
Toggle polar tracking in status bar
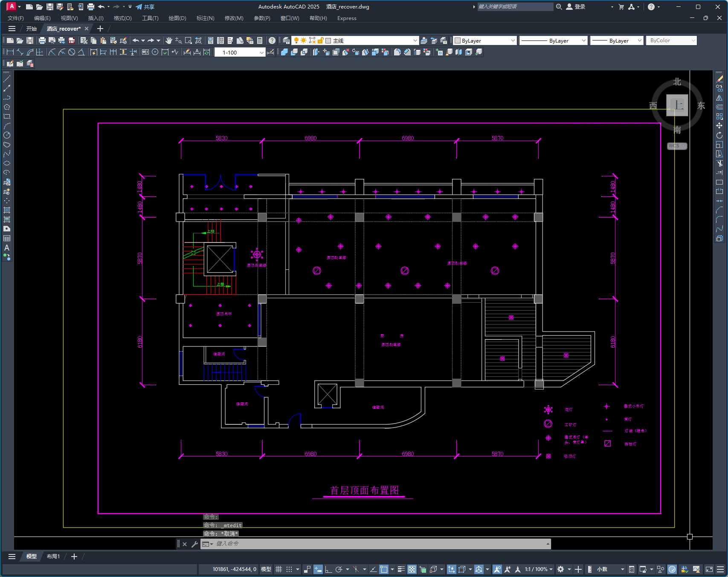tap(339, 569)
